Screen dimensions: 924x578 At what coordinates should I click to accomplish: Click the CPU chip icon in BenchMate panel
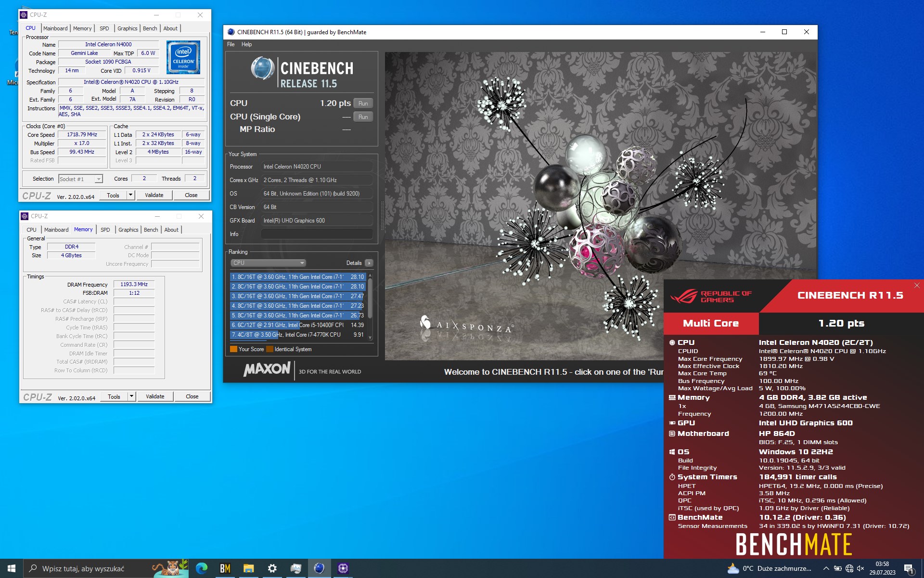pyautogui.click(x=672, y=342)
